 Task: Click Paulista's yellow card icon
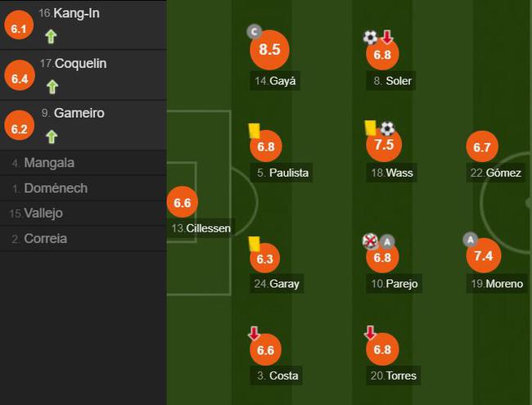coord(254,131)
